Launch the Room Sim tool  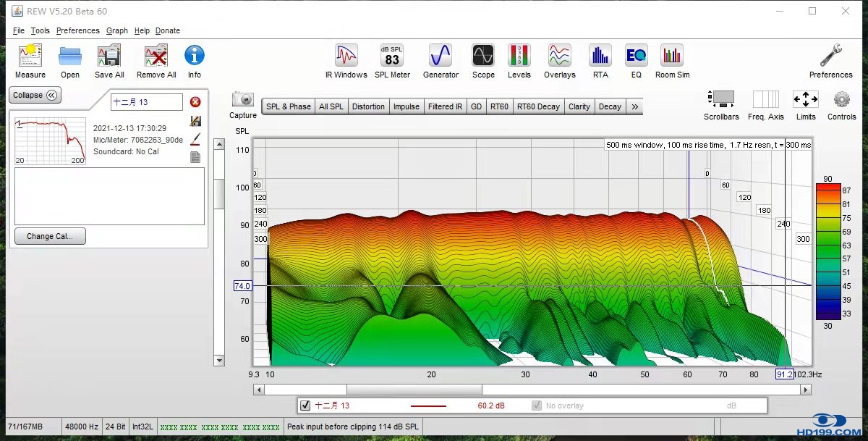point(672,56)
